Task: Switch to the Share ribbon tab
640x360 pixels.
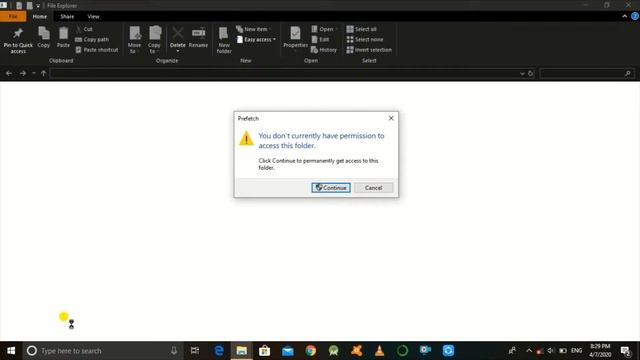Action: click(x=67, y=16)
